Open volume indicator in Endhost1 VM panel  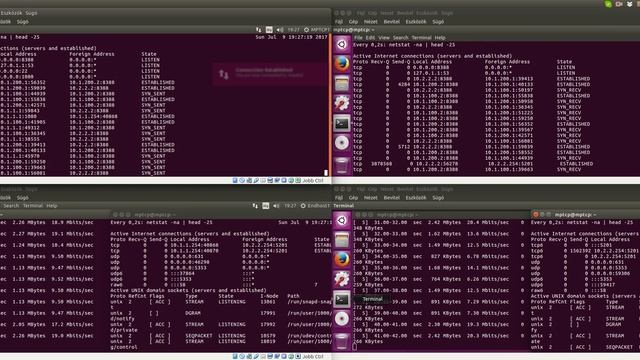(x=276, y=206)
